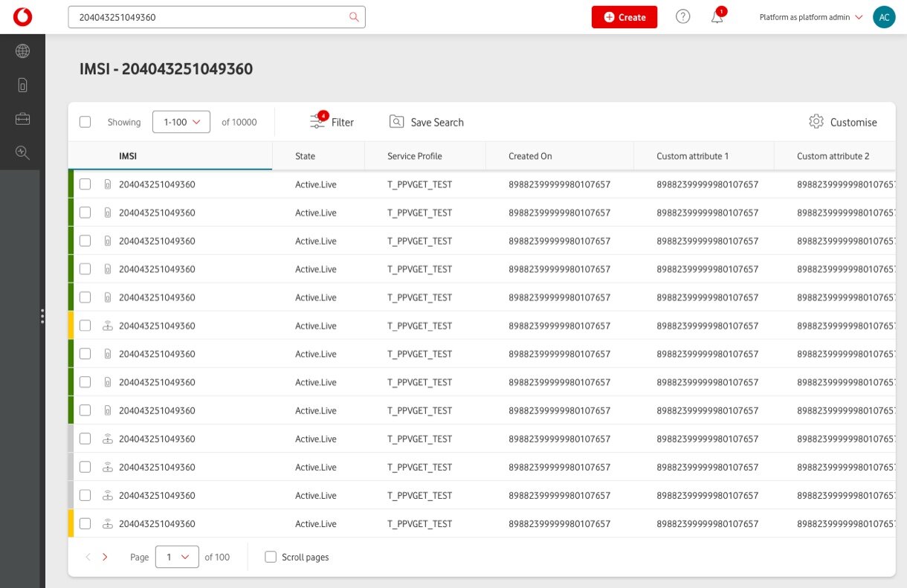907x588 pixels.
Task: Tick the checkbox in the first table row
Action: tap(85, 184)
